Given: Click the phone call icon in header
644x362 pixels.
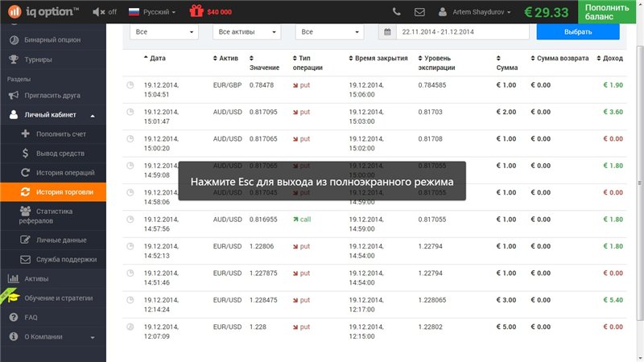Looking at the screenshot, I should pyautogui.click(x=397, y=12).
